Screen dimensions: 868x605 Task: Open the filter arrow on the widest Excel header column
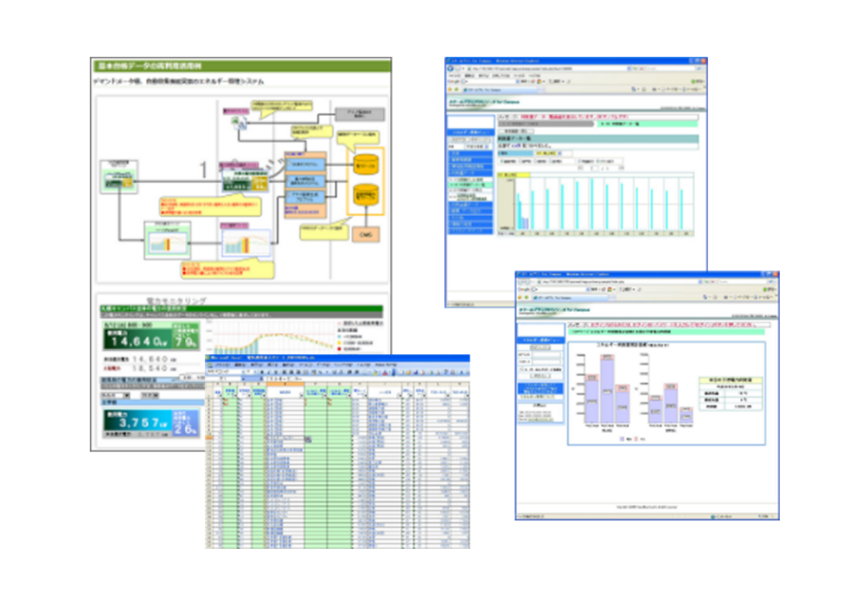(301, 395)
